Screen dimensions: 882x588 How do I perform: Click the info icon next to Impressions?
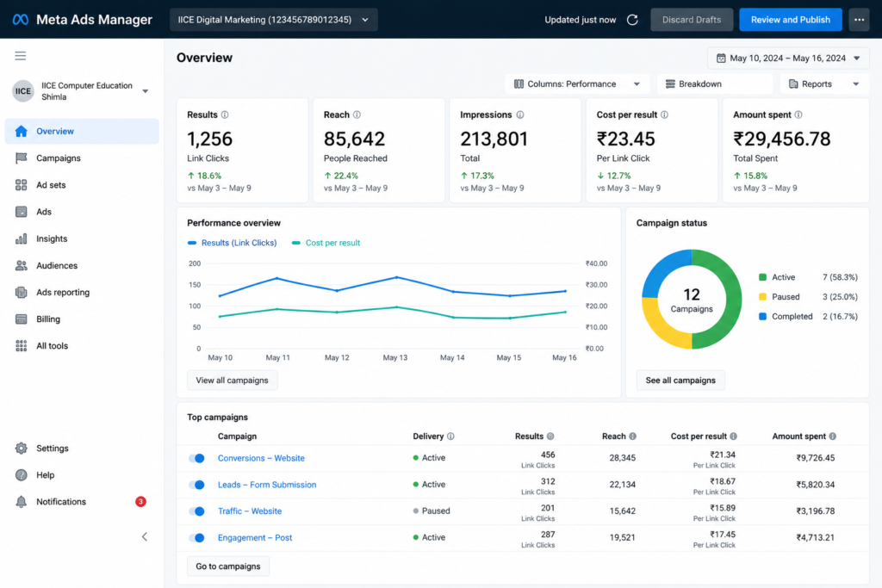pos(520,115)
